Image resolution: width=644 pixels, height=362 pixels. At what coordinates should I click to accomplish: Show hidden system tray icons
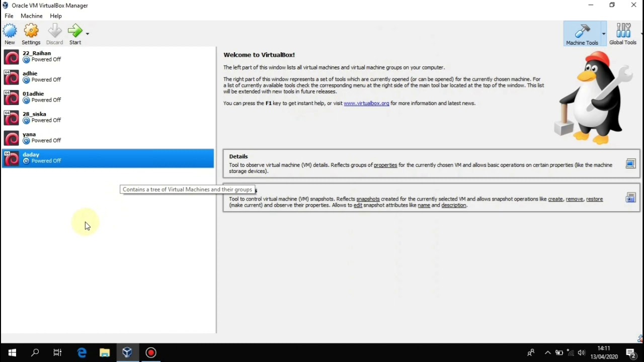coord(548,353)
